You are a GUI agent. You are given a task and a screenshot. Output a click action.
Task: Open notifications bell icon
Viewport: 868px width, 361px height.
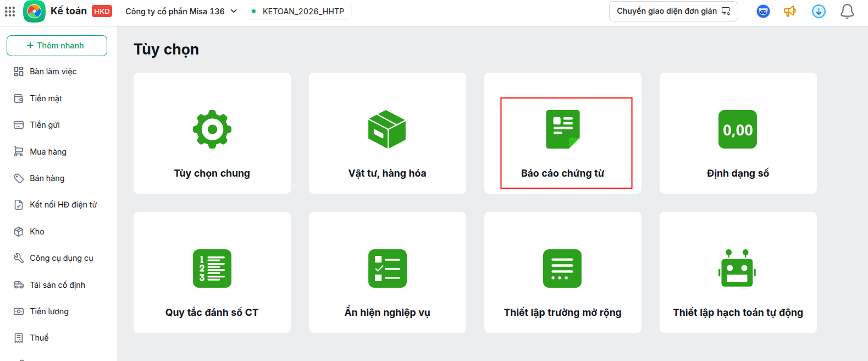[x=847, y=11]
